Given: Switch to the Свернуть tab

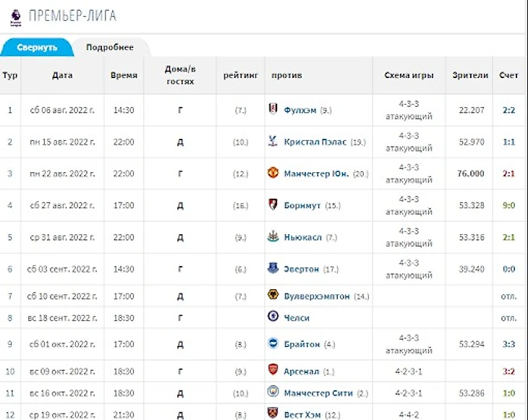Looking at the screenshot, I should tap(37, 47).
